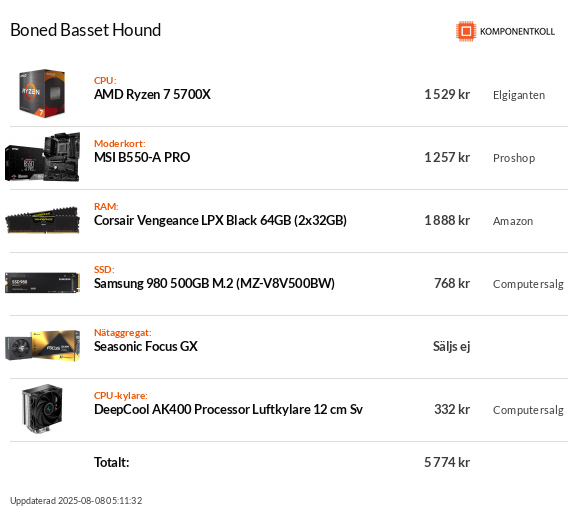Open the Amazon store link
Viewport: 577px width, 514px height.
[513, 221]
